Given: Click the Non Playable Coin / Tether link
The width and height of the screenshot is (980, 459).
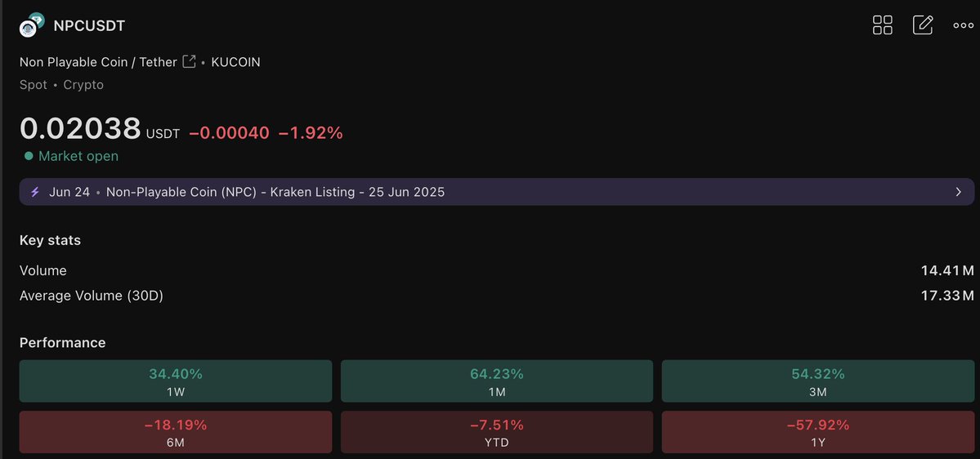Looking at the screenshot, I should [x=98, y=62].
